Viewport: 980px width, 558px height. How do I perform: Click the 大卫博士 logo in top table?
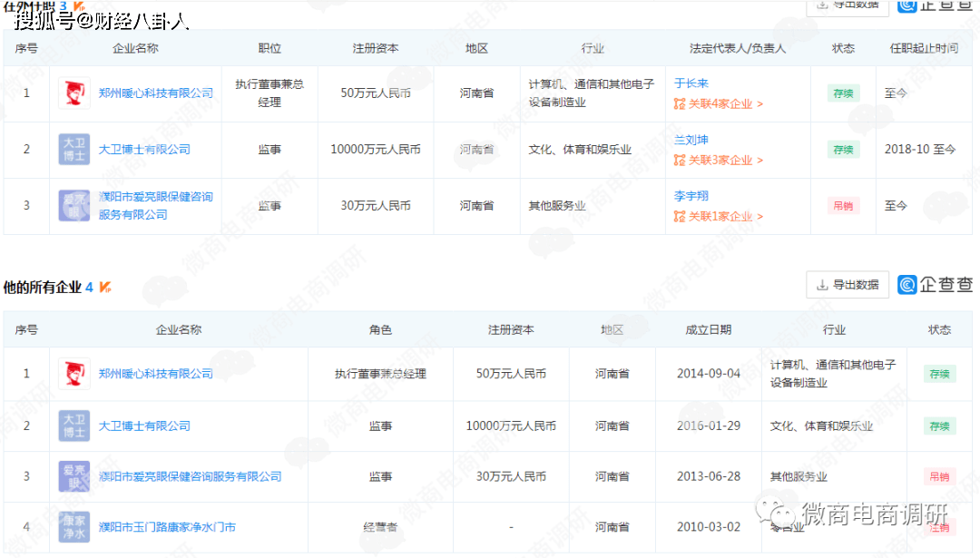[x=74, y=150]
